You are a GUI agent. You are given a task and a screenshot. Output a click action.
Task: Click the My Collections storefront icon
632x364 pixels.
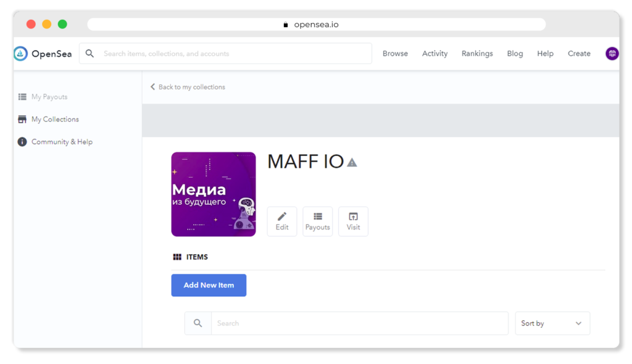coord(22,119)
